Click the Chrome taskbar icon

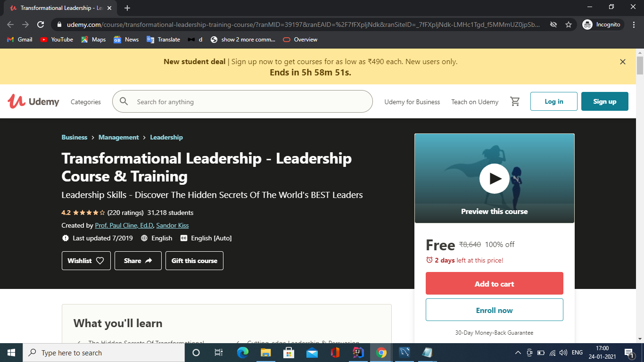click(381, 353)
